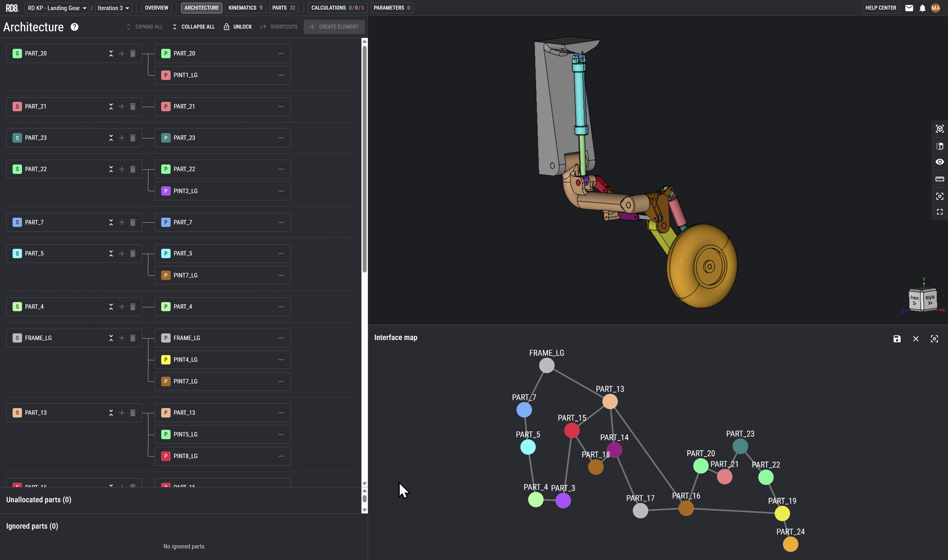Unlock the architecture editing
948x560 pixels.
[x=237, y=27]
